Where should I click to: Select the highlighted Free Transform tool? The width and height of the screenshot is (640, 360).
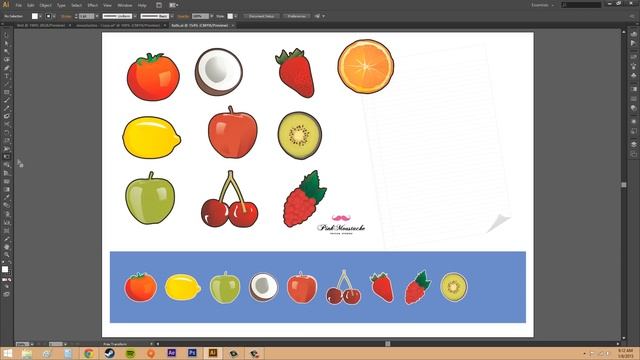click(x=6, y=157)
